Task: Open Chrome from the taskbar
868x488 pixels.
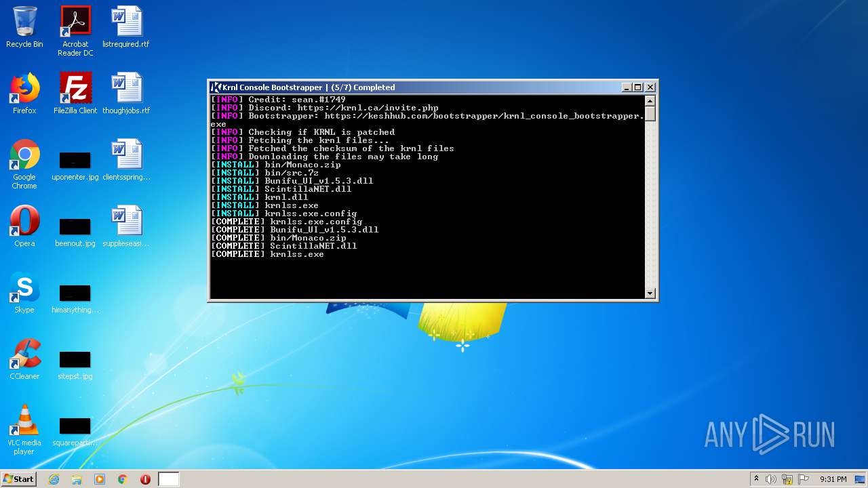Action: point(123,479)
